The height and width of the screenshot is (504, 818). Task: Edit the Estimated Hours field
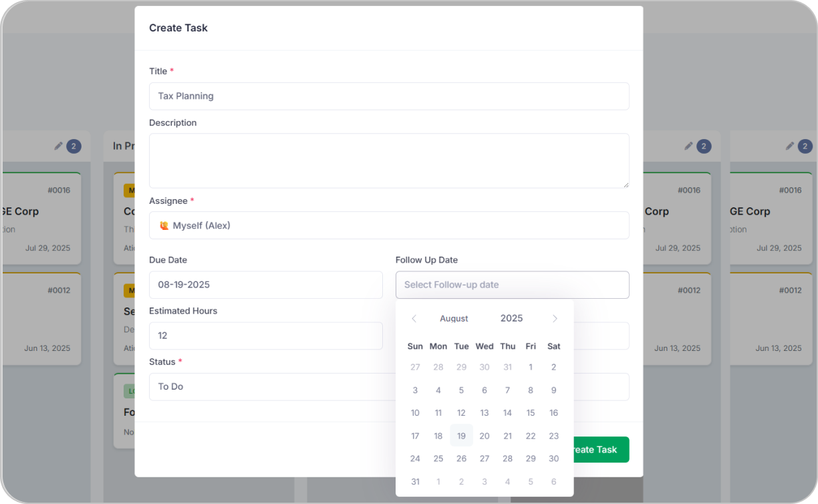pos(265,336)
